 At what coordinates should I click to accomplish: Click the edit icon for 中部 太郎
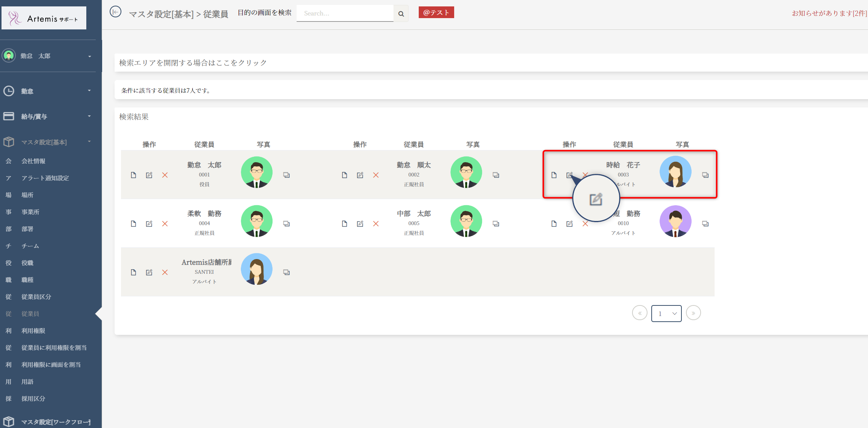point(360,224)
